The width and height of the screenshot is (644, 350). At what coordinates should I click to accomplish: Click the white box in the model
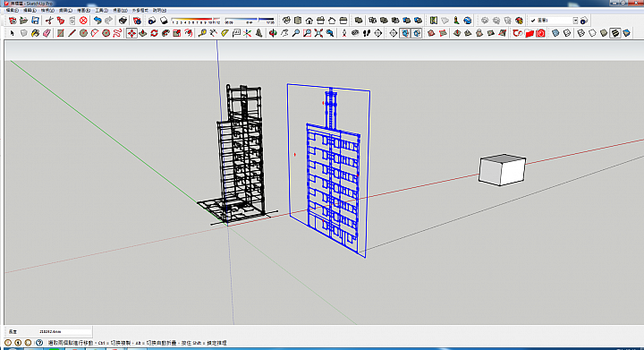(x=502, y=170)
